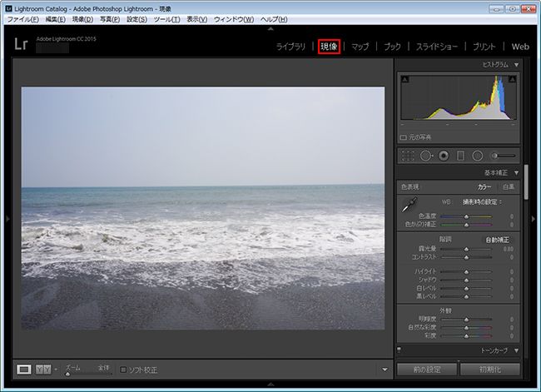The height and width of the screenshot is (392, 541).
Task: Open the 設定 menu
Action: point(136,19)
